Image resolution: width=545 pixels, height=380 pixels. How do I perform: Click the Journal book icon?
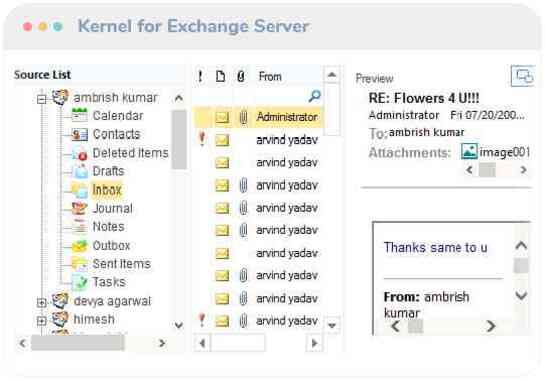tap(80, 208)
